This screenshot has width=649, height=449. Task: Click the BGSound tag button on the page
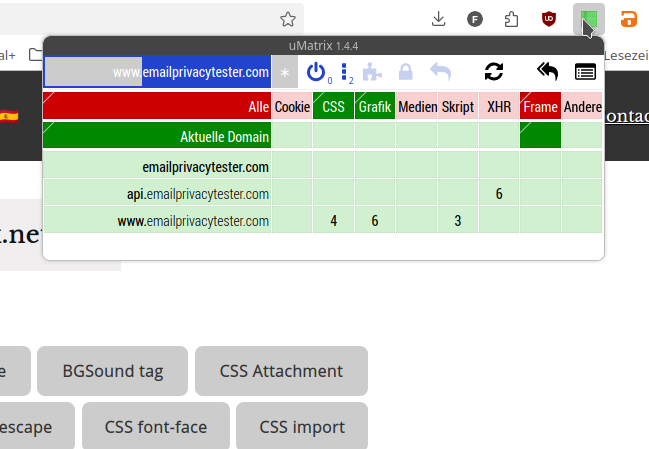point(113,371)
